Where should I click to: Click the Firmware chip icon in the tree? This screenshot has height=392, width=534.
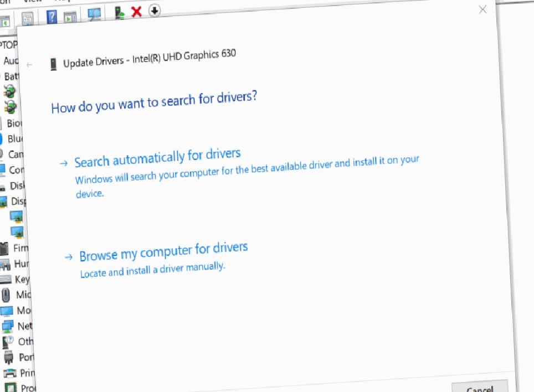(4, 249)
